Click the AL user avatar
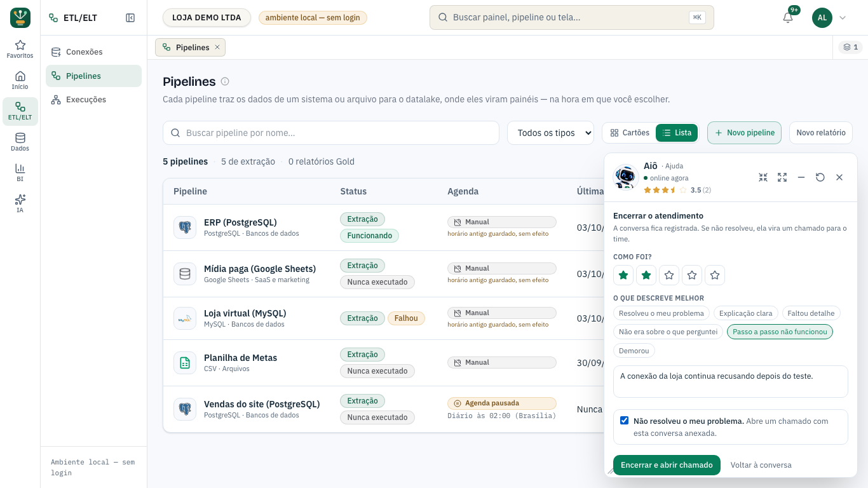868x488 pixels. pos(822,18)
